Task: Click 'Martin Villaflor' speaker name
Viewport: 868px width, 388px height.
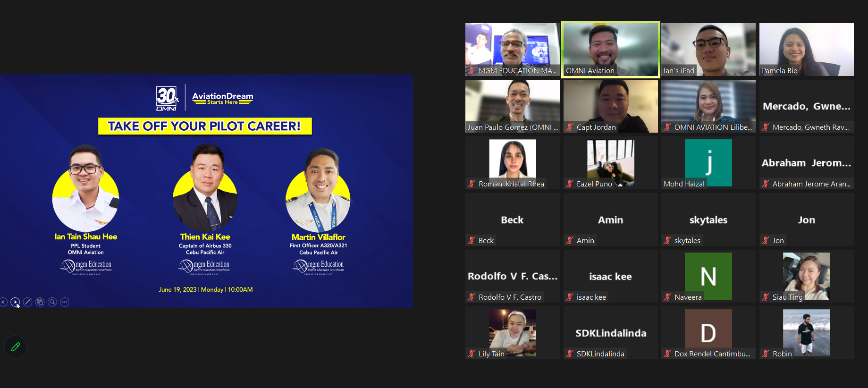Action: click(319, 237)
